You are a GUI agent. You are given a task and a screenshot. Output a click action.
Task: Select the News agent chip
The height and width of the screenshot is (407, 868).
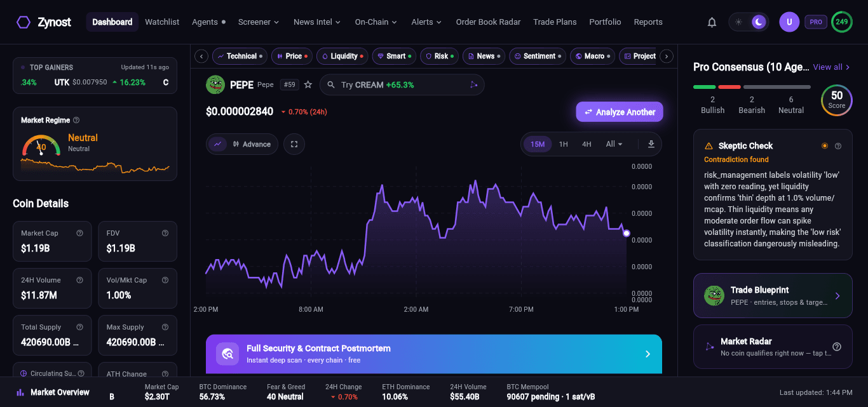[484, 57]
